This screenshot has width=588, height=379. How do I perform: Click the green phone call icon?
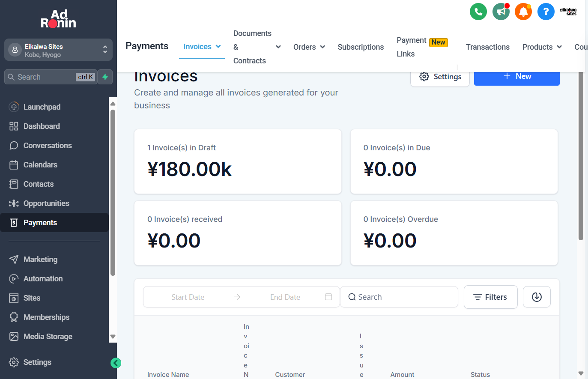(x=478, y=12)
